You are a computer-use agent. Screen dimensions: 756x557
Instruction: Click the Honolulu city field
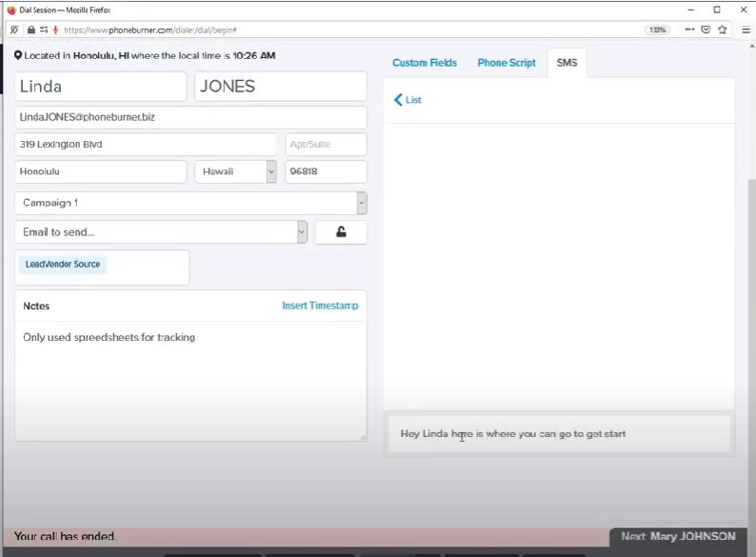click(101, 171)
